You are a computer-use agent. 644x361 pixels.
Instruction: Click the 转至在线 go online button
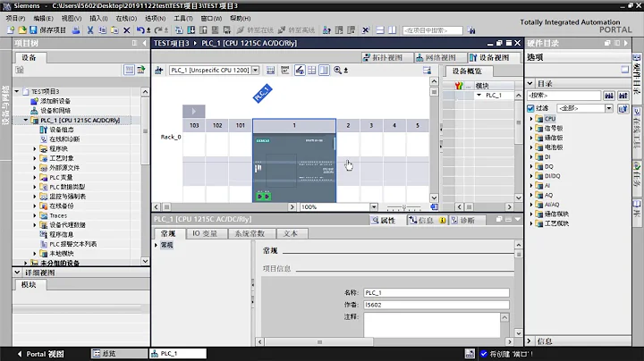coord(255,30)
